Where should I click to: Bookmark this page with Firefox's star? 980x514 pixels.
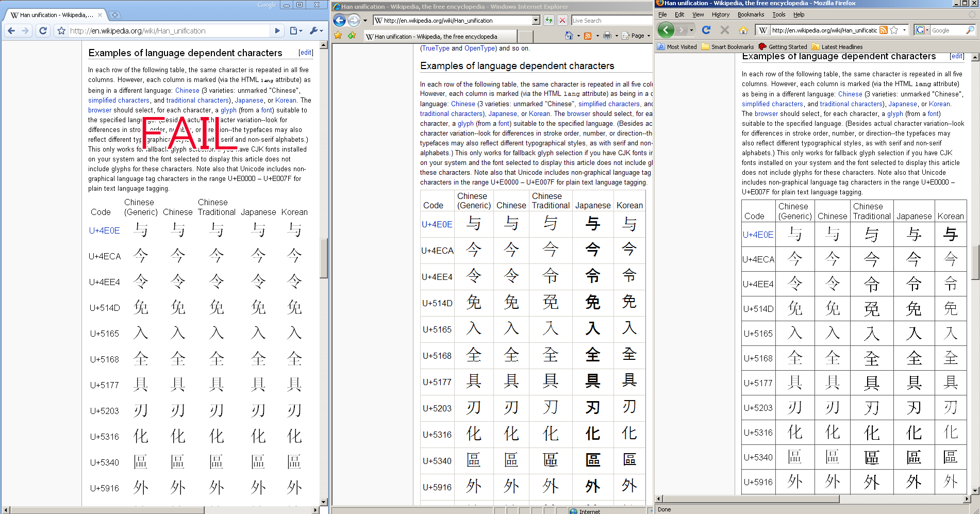click(x=894, y=30)
